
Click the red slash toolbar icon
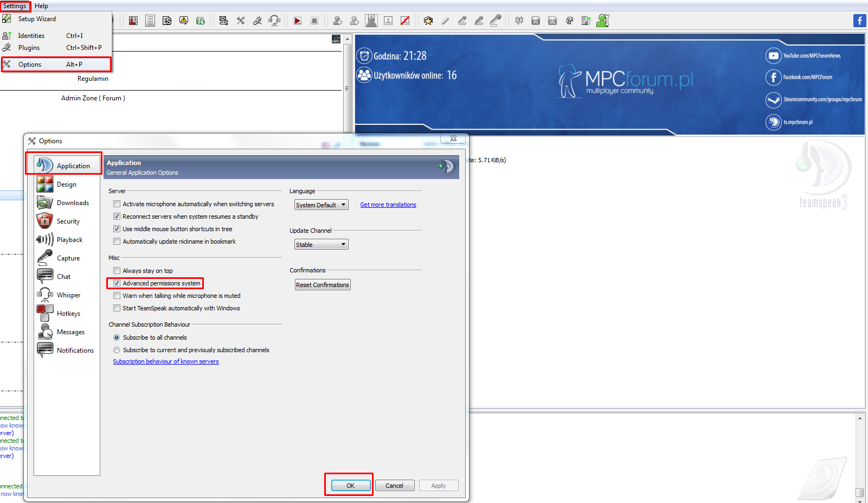(405, 21)
